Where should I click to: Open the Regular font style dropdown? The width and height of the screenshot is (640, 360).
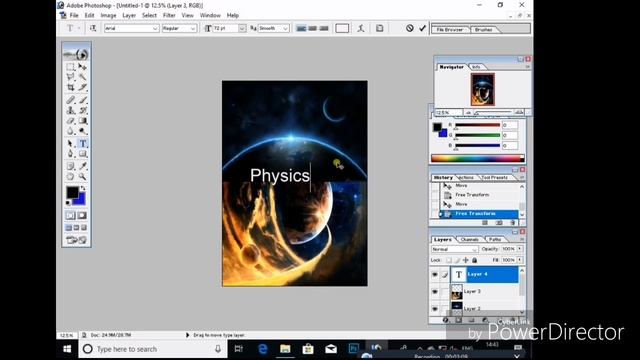(193, 28)
